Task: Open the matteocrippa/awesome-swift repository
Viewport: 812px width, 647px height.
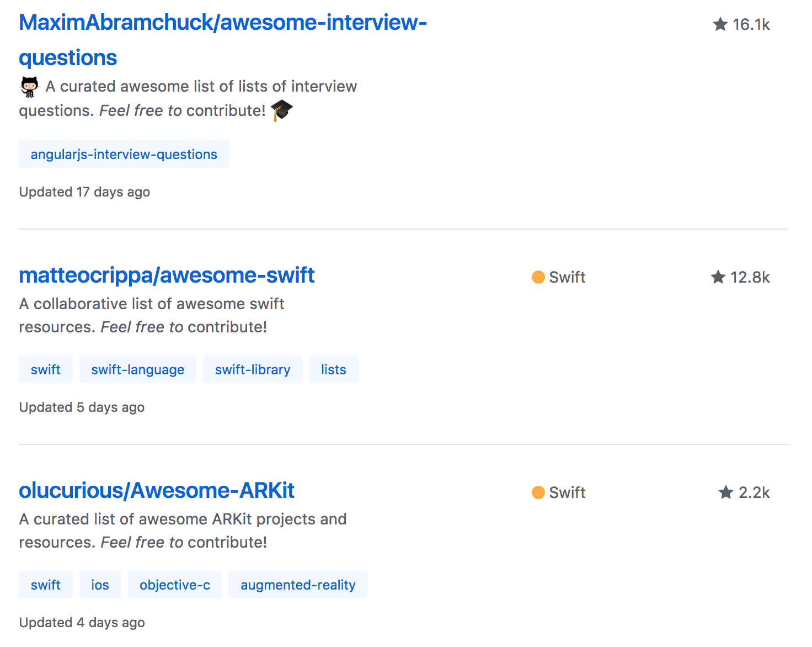Action: pyautogui.click(x=167, y=275)
